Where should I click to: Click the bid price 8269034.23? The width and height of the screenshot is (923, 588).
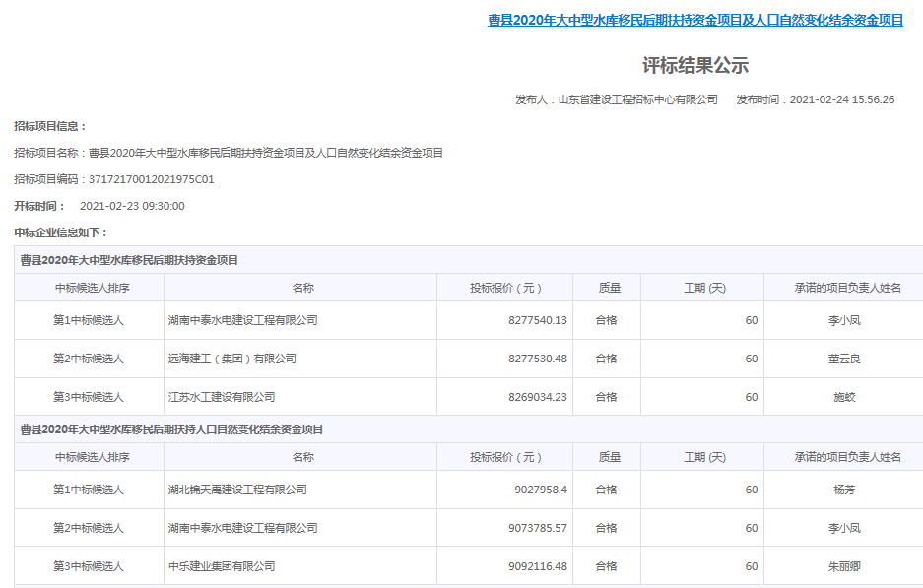pyautogui.click(x=538, y=397)
